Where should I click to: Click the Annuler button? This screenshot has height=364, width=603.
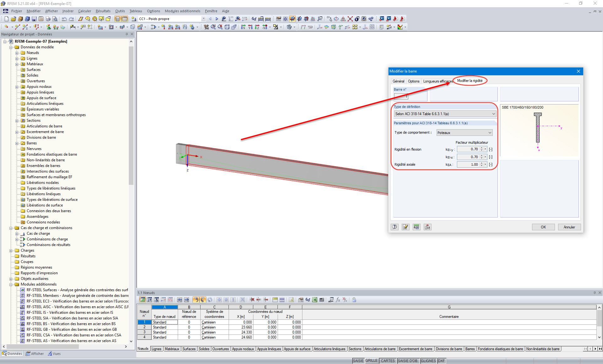[569, 227]
